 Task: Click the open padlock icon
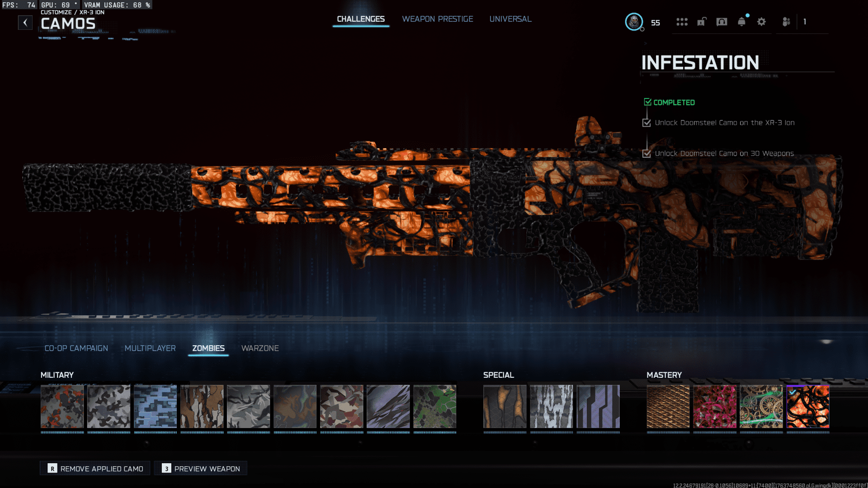point(702,22)
